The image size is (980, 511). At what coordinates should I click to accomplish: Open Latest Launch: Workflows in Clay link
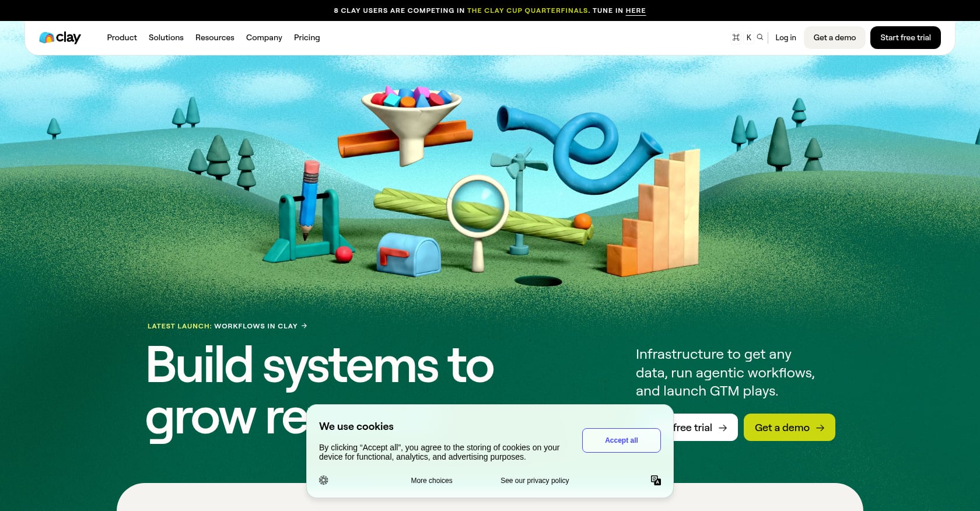point(227,326)
